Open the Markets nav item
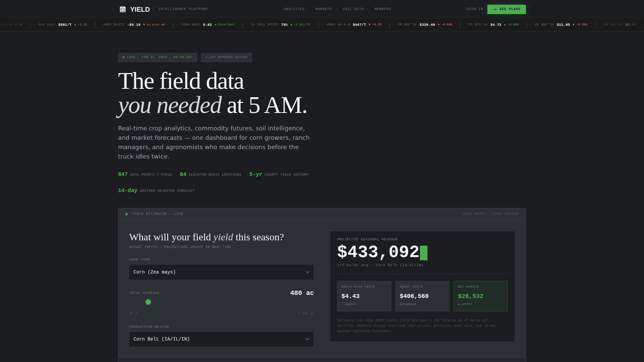Screen dimensions: 644x362 pos(323,9)
